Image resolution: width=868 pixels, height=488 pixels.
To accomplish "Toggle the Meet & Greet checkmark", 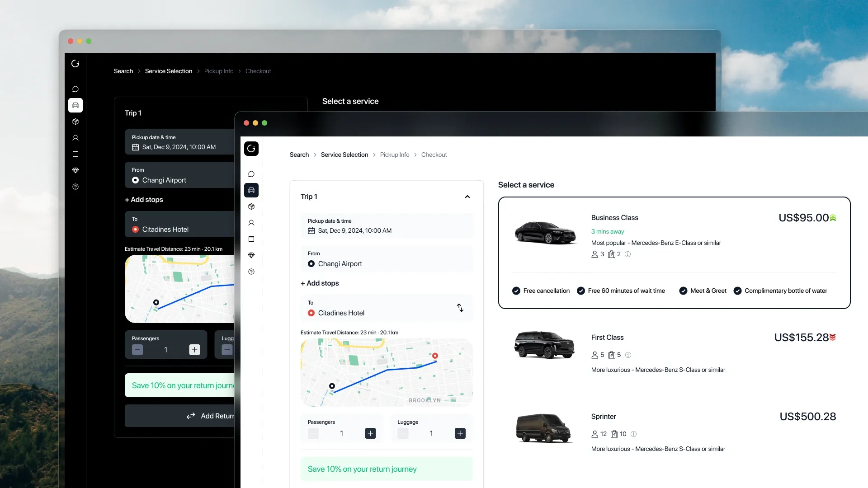I will 683,291.
